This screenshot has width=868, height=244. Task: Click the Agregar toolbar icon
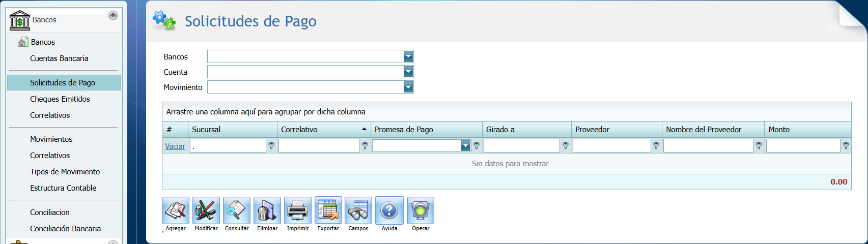(x=176, y=210)
